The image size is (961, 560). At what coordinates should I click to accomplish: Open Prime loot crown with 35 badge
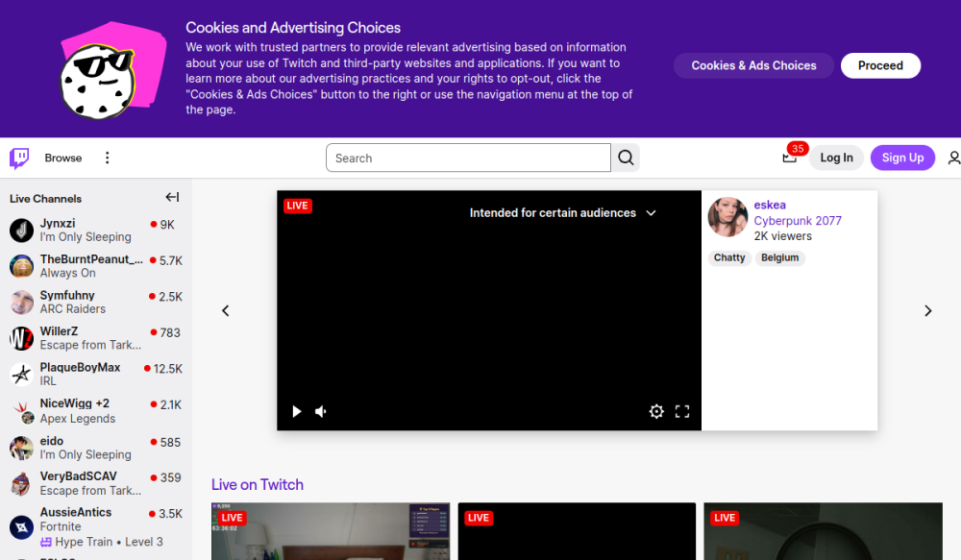(790, 158)
